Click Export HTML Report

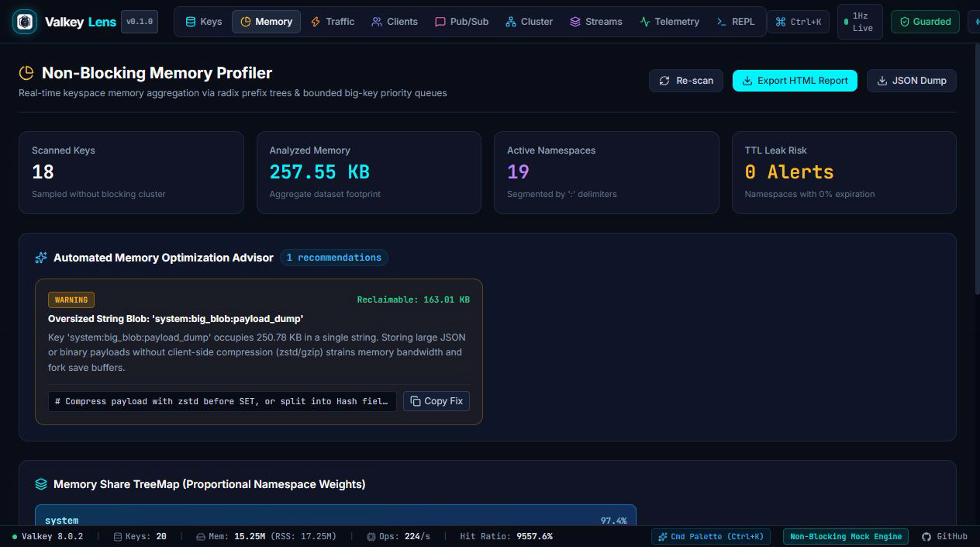[x=795, y=81]
